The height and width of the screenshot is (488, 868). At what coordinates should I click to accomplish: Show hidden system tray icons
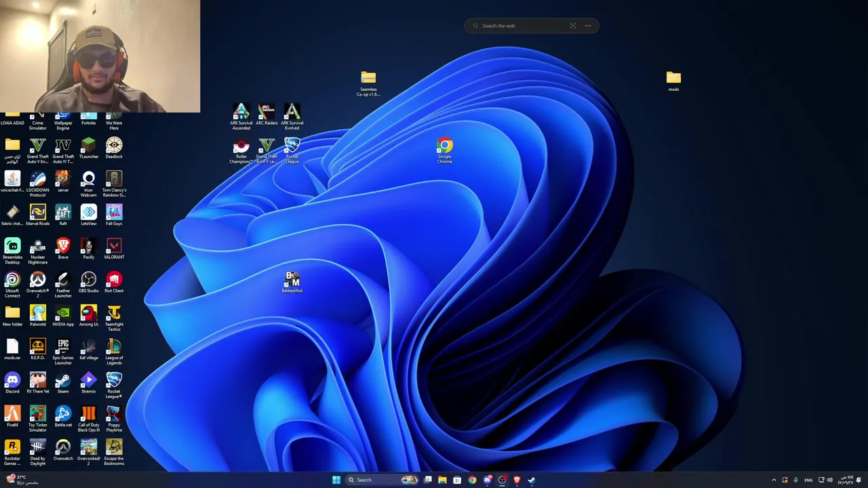[774, 480]
